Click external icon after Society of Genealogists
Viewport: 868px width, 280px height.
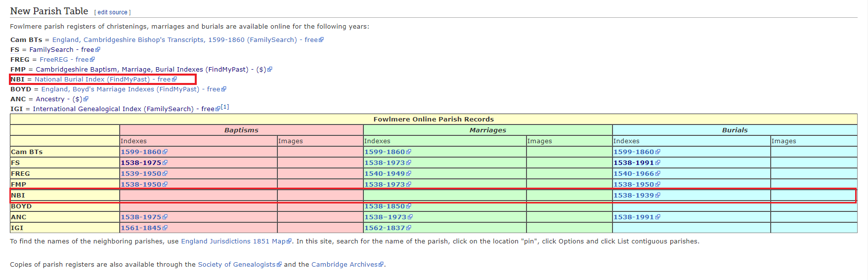pos(279,265)
